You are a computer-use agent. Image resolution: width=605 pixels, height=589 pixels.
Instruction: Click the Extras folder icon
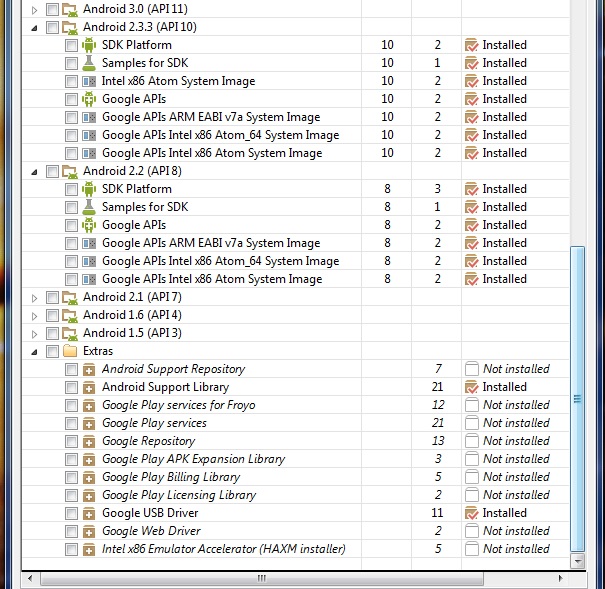[70, 351]
